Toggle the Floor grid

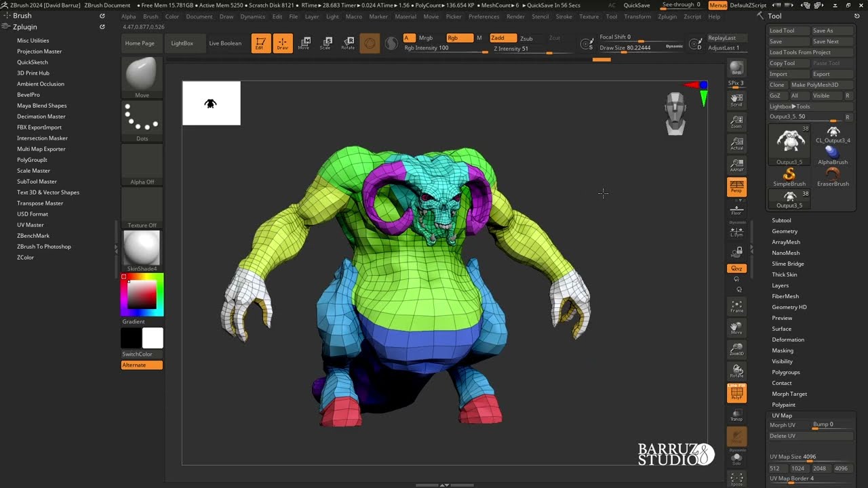736,209
